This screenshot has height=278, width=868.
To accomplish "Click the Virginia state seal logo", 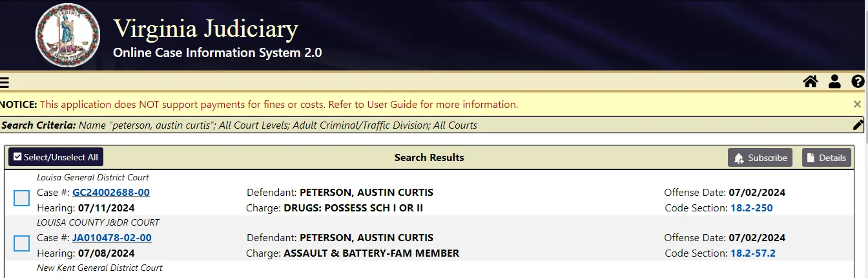I will point(67,36).
